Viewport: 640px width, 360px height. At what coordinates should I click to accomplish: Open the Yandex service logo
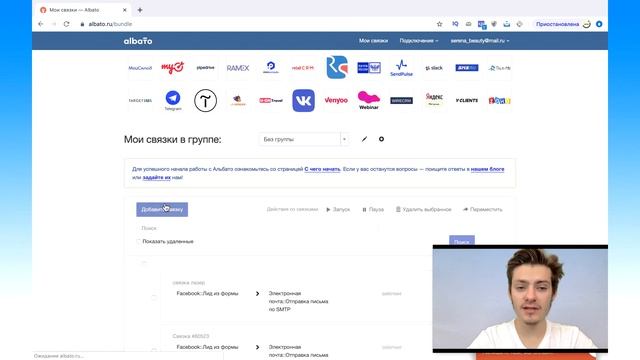[x=434, y=100]
